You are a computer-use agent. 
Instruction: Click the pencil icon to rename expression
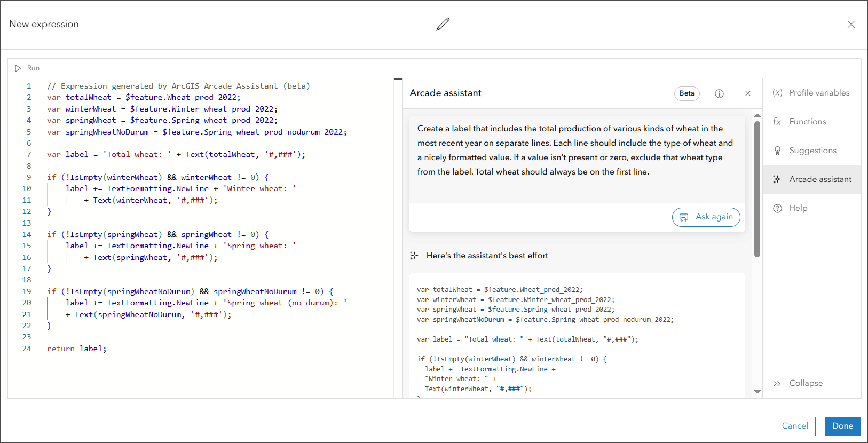pyautogui.click(x=443, y=24)
